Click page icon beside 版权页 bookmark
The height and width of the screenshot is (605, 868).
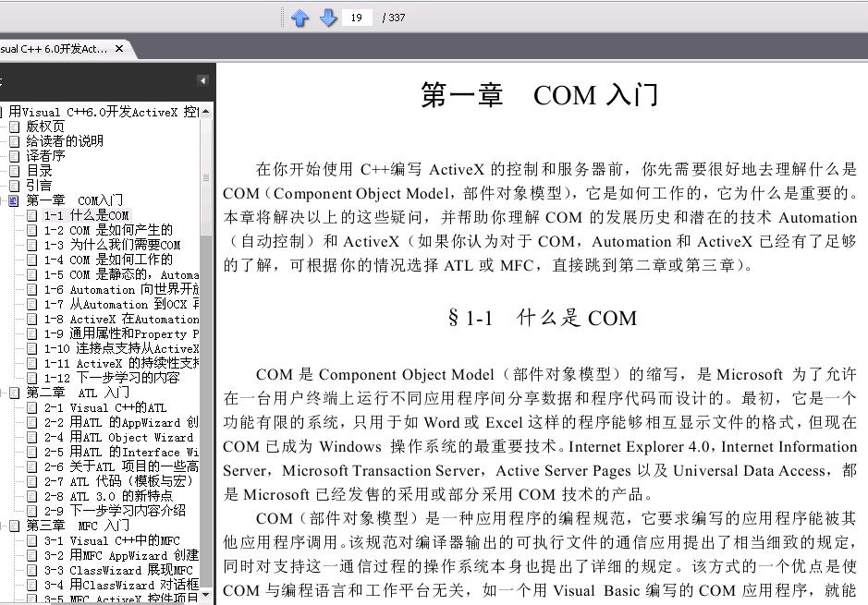tap(15, 127)
